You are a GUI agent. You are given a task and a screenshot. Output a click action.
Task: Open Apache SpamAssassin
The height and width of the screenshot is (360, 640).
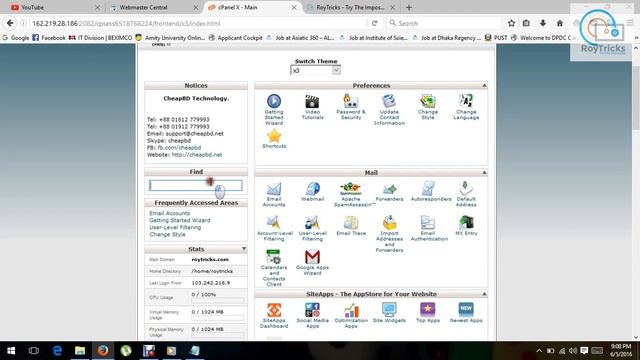coord(351,189)
